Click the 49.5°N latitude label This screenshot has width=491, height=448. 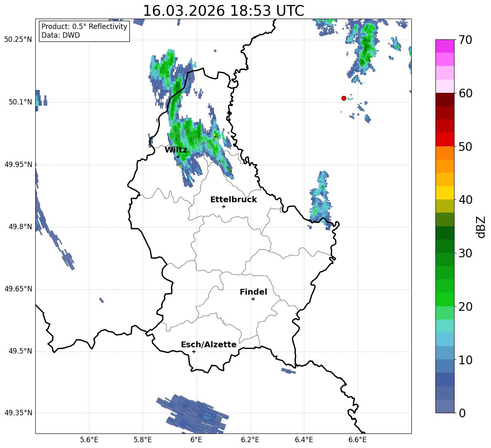tap(20, 351)
